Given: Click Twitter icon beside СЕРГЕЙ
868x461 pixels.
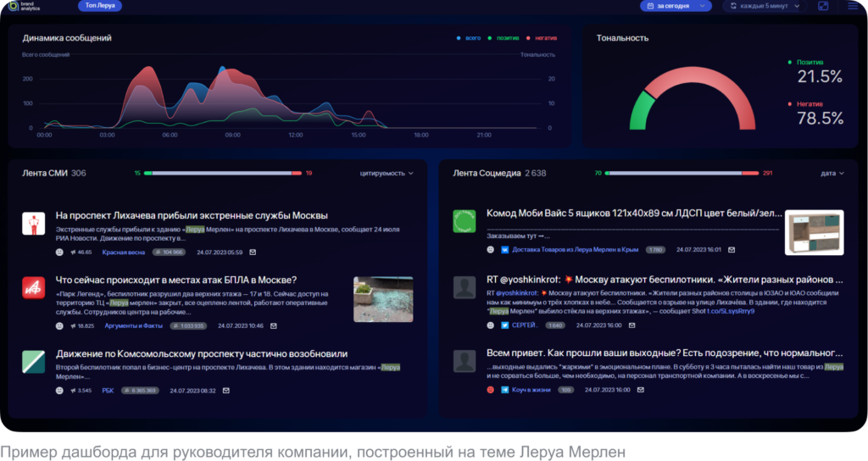Looking at the screenshot, I should [x=504, y=325].
